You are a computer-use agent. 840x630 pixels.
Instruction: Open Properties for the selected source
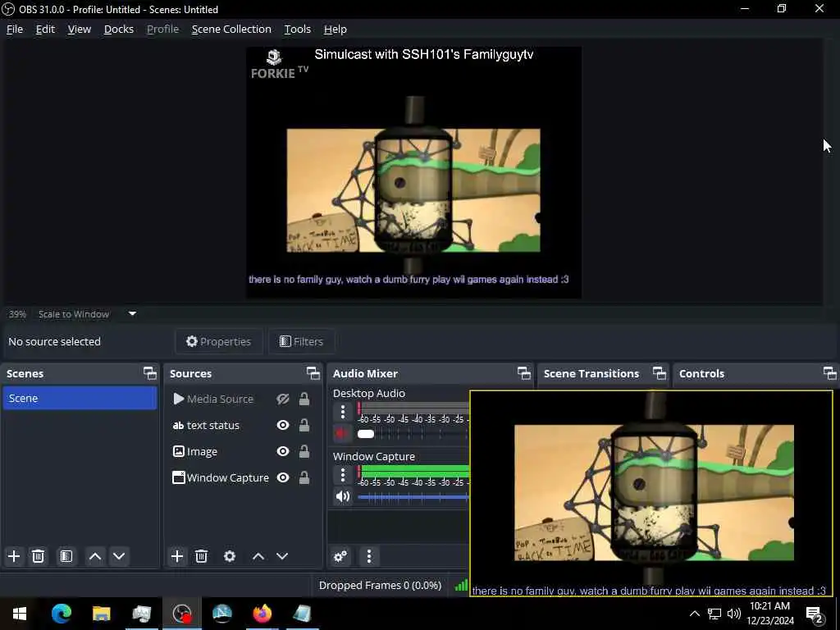(218, 341)
